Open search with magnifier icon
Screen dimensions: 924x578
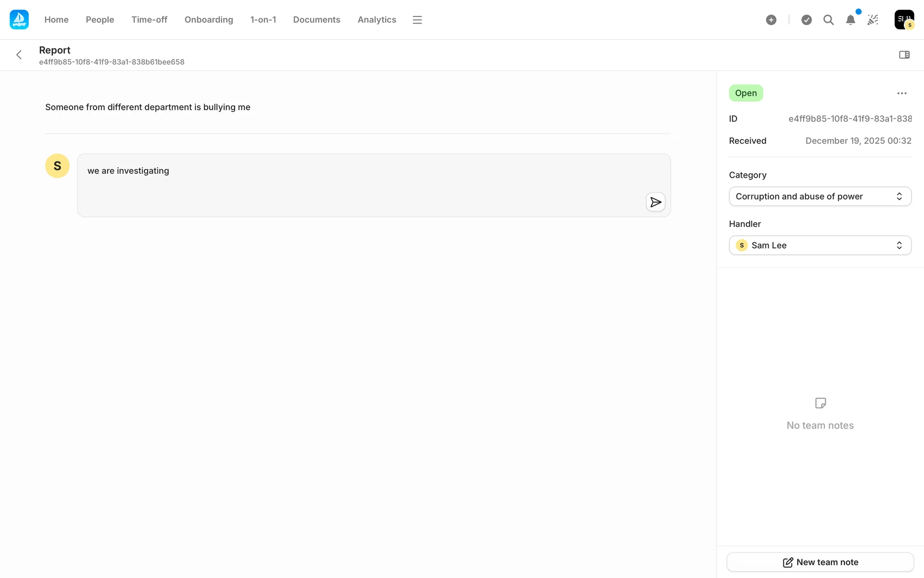pos(828,20)
